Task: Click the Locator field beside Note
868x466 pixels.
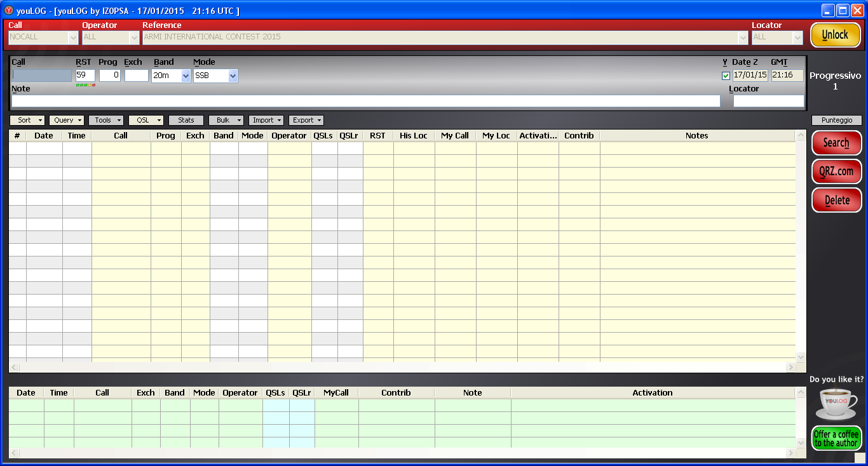Action: pos(769,101)
